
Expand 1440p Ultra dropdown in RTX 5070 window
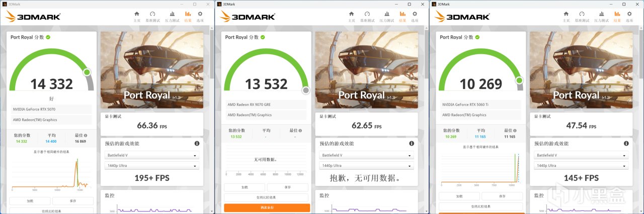[152, 166]
